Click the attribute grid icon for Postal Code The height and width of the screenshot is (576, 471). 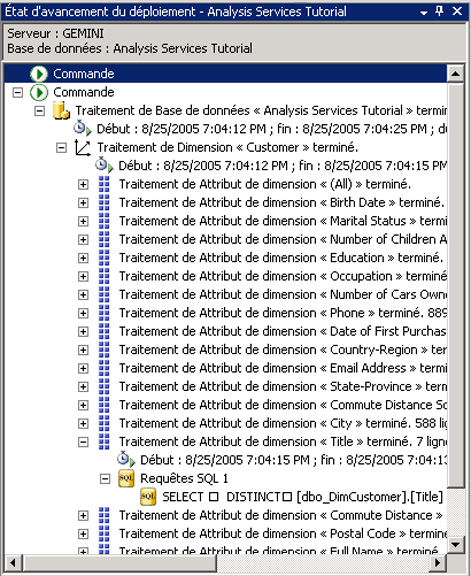(104, 533)
